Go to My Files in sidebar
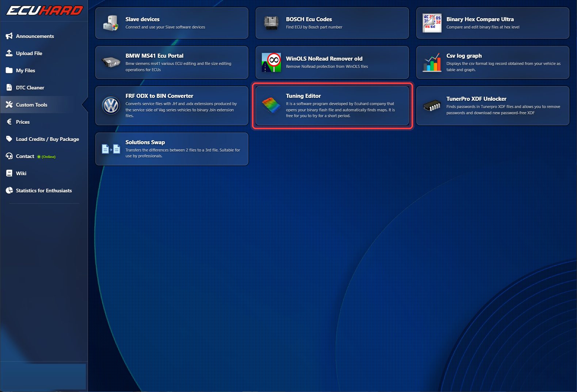The image size is (577, 392). coord(44,70)
